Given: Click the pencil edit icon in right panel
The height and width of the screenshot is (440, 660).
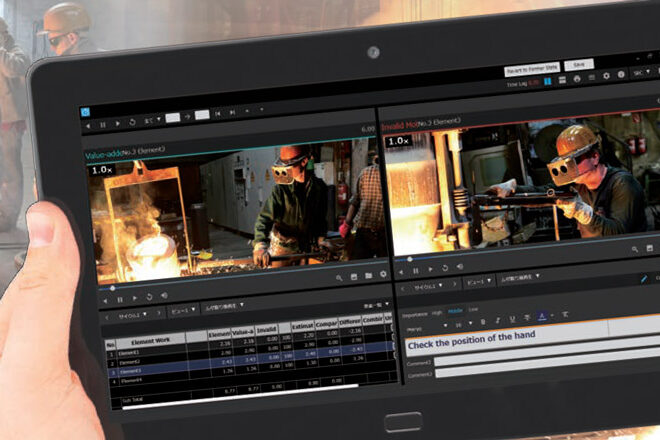Looking at the screenshot, I should [x=643, y=279].
